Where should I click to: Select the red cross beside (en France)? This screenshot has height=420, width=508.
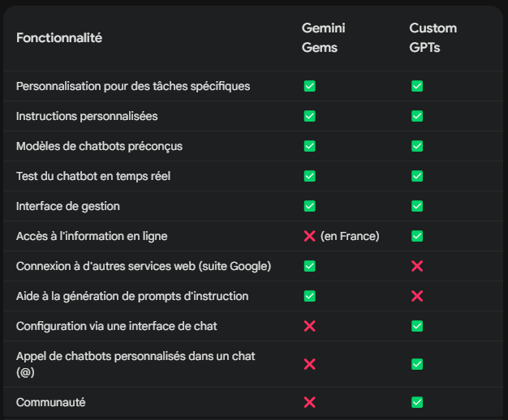tap(309, 236)
